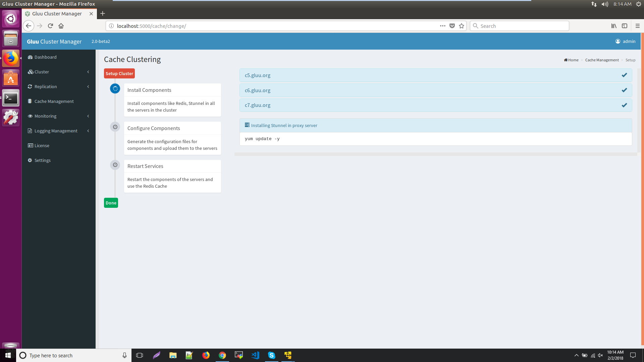644x362 pixels.
Task: Expand the Monitoring menu chevron
Action: pos(88,116)
